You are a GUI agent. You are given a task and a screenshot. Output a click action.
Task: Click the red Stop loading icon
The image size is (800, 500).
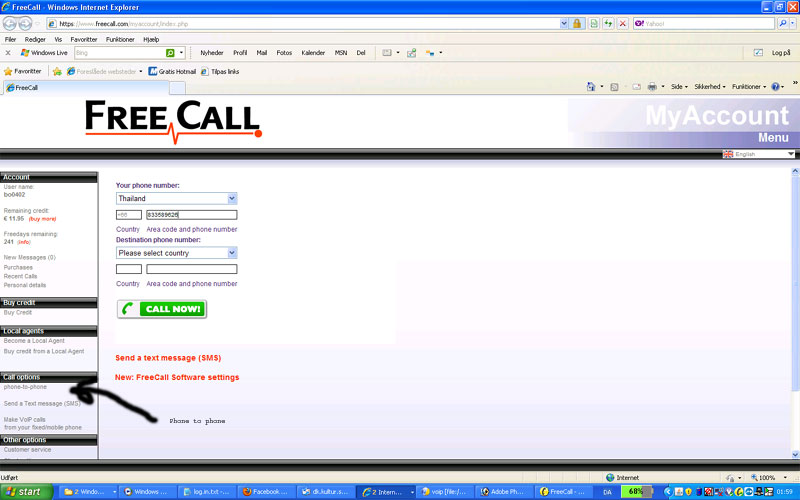pos(622,23)
